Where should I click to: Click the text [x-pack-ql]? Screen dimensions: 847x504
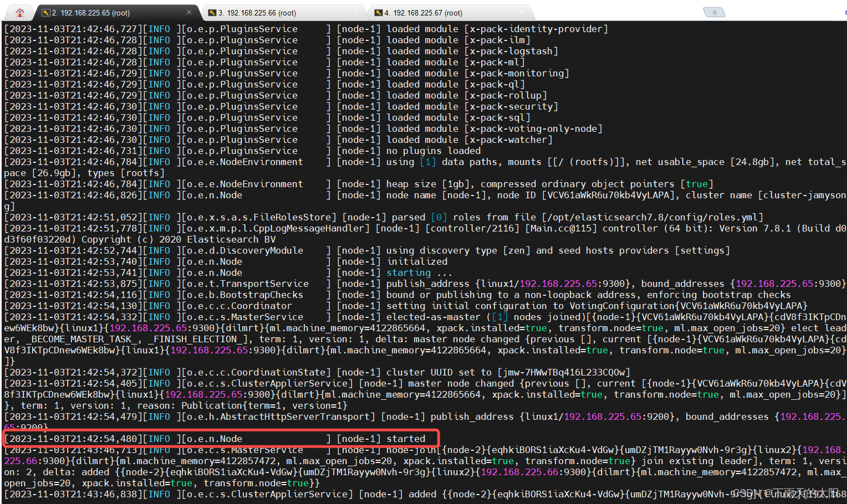point(494,84)
